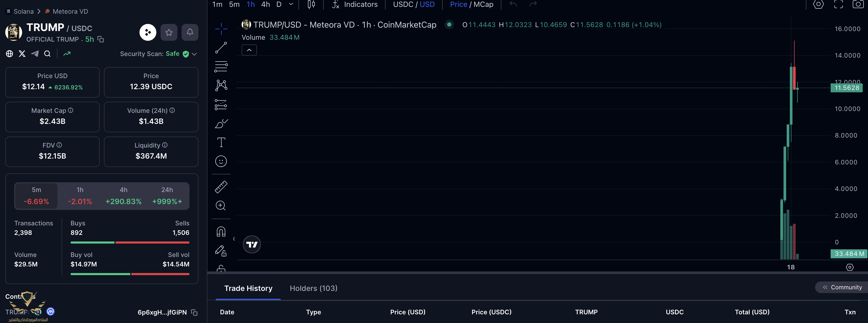868x323 pixels.
Task: Select the 5m stats period
Action: coord(36,196)
